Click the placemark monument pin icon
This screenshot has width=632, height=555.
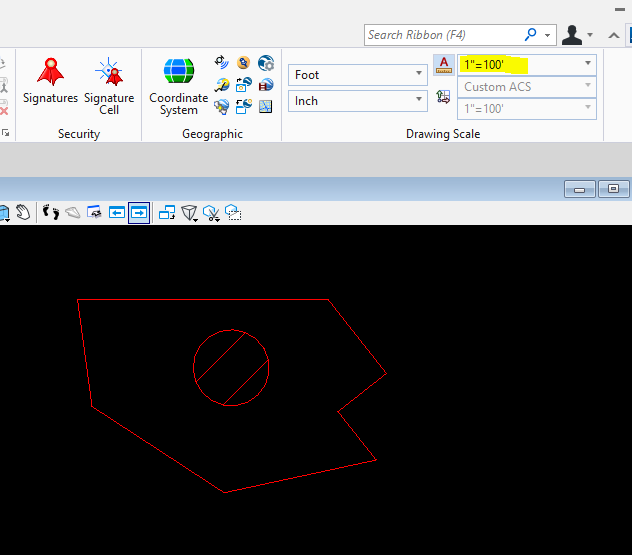[243, 62]
